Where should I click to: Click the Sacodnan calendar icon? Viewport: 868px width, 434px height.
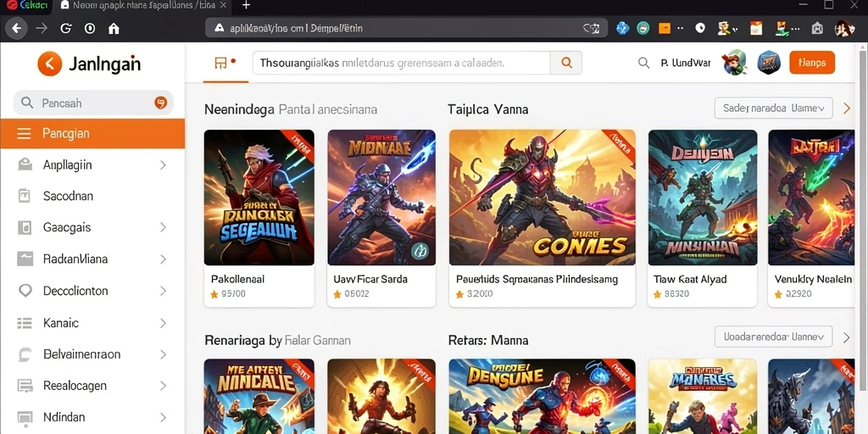[25, 196]
